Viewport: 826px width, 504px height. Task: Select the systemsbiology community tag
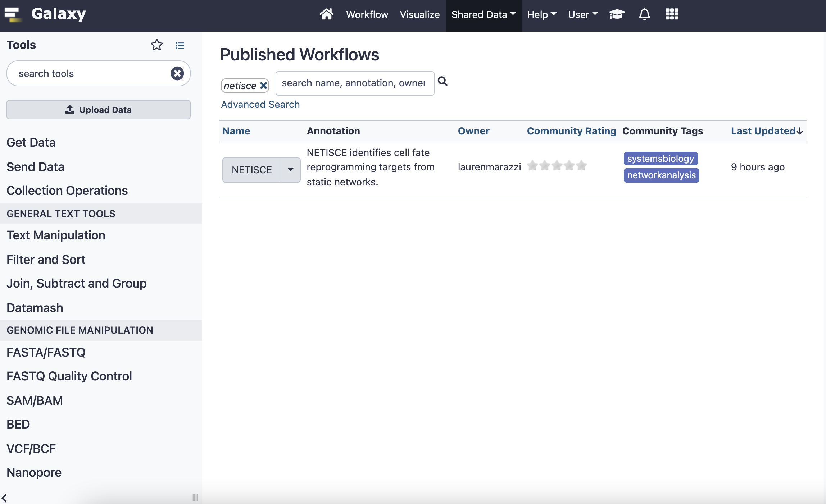pos(661,159)
